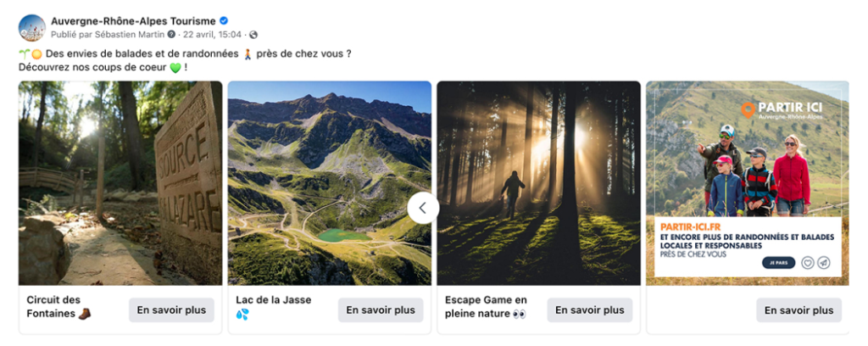Open the Auvergne-Rhône-Alpes Tourisme page name
868x346 pixels.
[133, 21]
